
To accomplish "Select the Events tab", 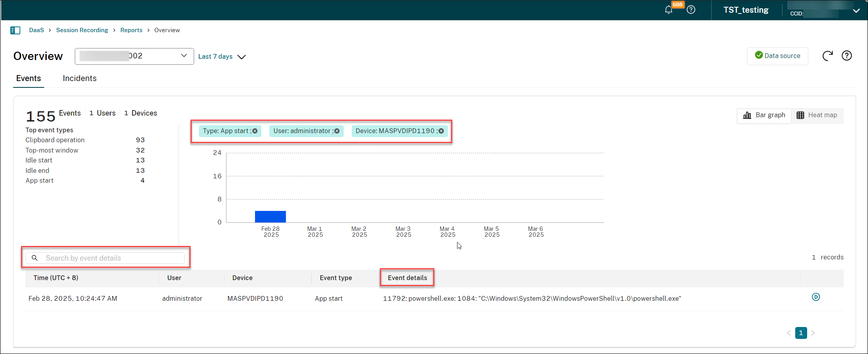I will click(x=28, y=78).
